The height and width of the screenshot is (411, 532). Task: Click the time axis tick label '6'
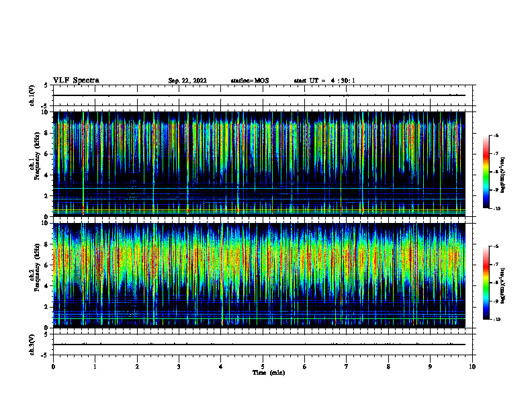point(305,367)
